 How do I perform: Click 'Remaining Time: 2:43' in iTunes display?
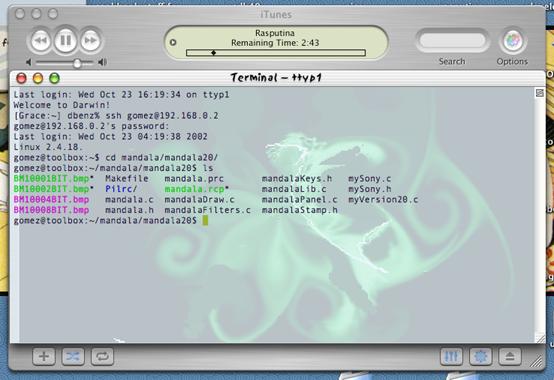click(x=275, y=43)
